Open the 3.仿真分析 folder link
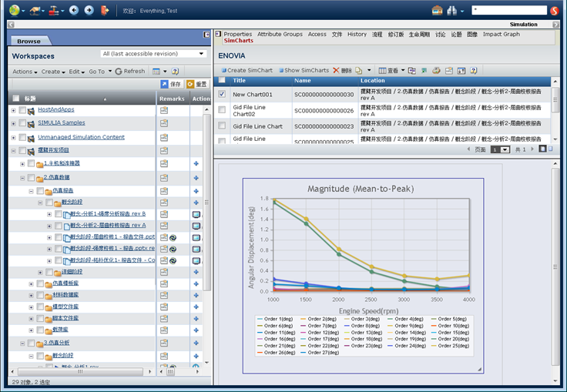Viewport: 567px width, 392px height. coord(56,343)
